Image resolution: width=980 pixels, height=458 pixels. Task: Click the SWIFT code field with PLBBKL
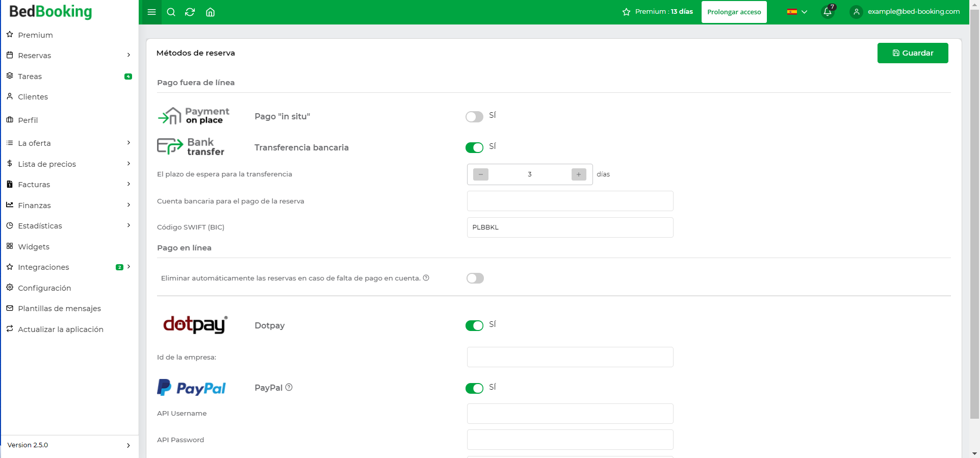[x=570, y=227]
